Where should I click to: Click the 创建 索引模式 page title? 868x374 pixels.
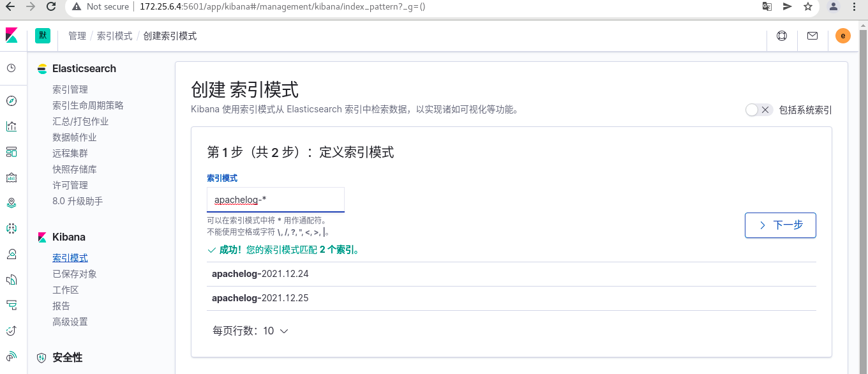(244, 90)
